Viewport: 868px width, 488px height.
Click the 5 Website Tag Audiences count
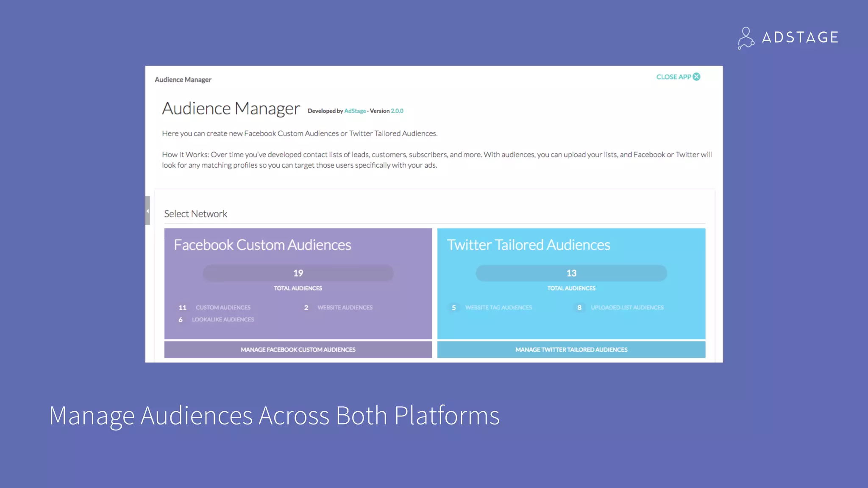click(x=454, y=308)
